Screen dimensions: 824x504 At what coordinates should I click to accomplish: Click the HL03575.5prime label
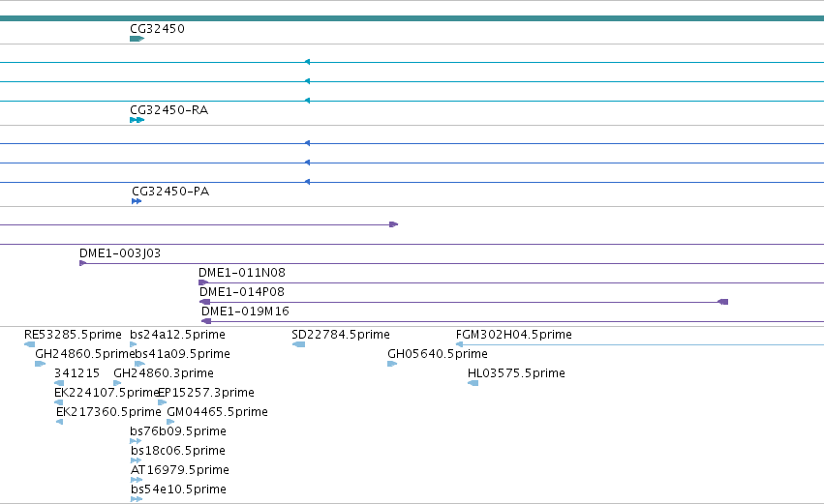[517, 373]
